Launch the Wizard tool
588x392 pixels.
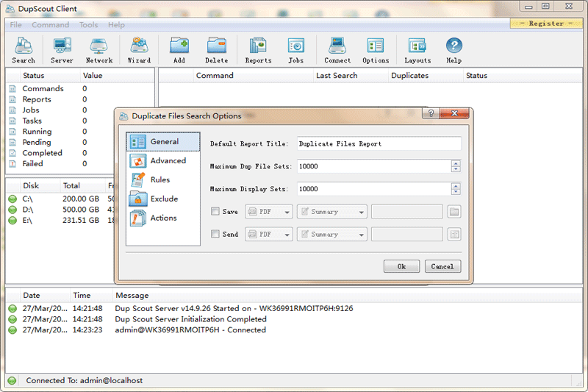pos(139,51)
